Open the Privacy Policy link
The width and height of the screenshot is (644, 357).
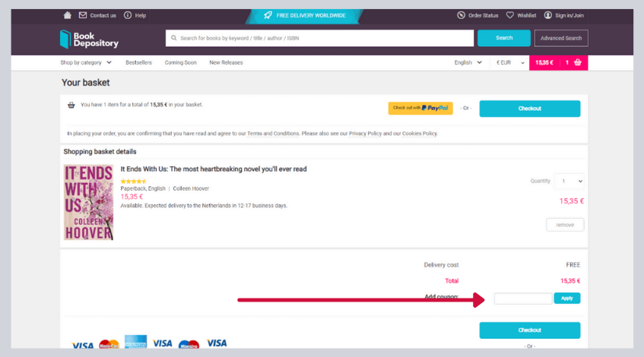coord(365,134)
